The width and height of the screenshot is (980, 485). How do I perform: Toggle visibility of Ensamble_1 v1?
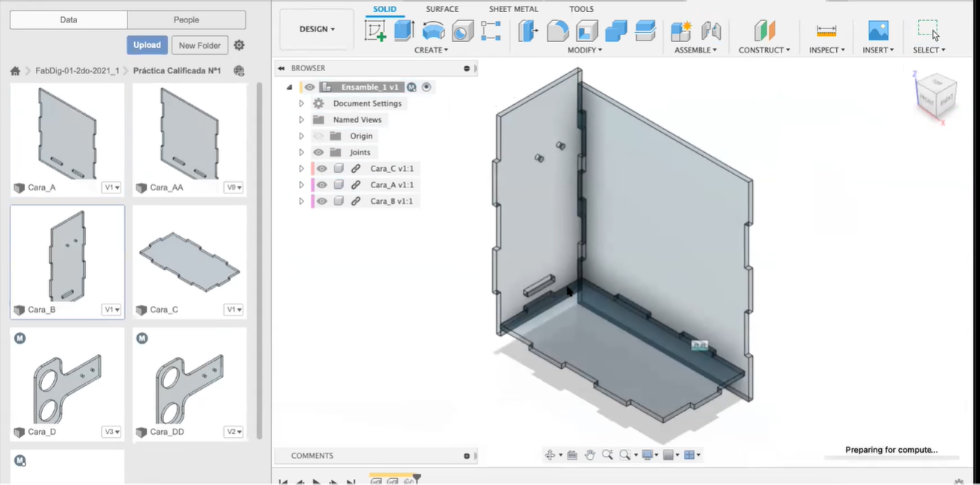pos(309,87)
